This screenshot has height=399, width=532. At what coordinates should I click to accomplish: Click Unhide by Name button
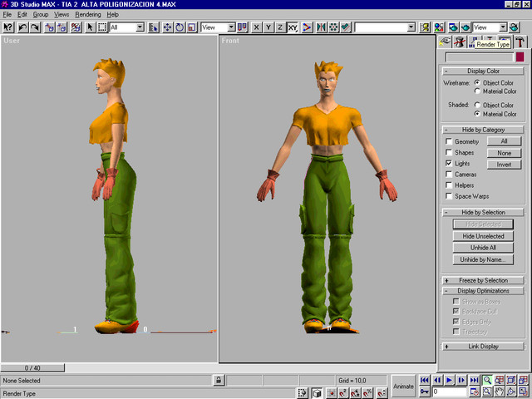click(483, 259)
